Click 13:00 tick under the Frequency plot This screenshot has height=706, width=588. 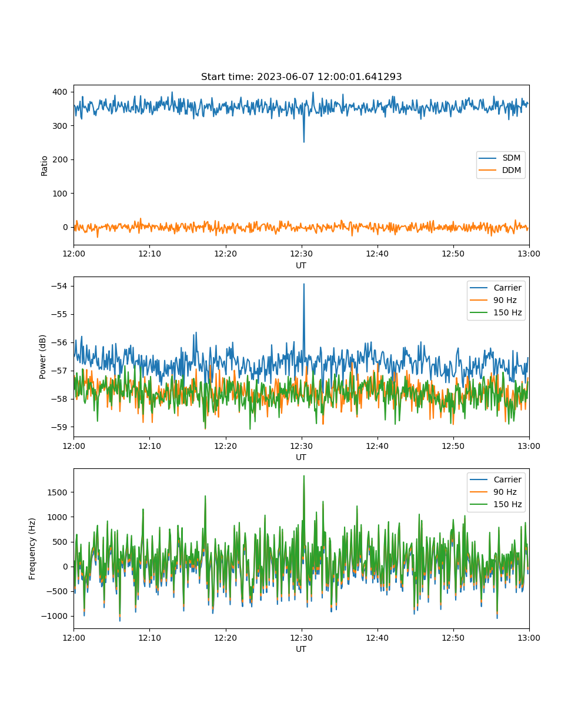click(529, 637)
